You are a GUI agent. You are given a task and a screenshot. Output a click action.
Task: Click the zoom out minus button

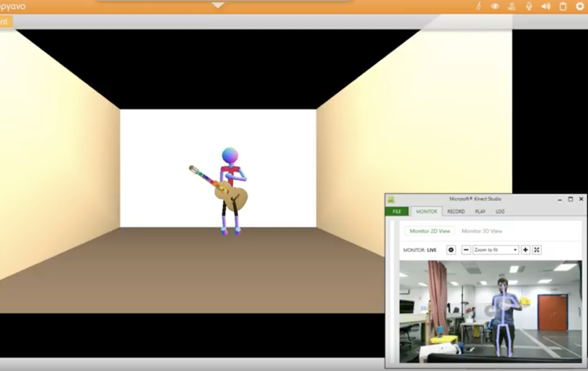[466, 250]
